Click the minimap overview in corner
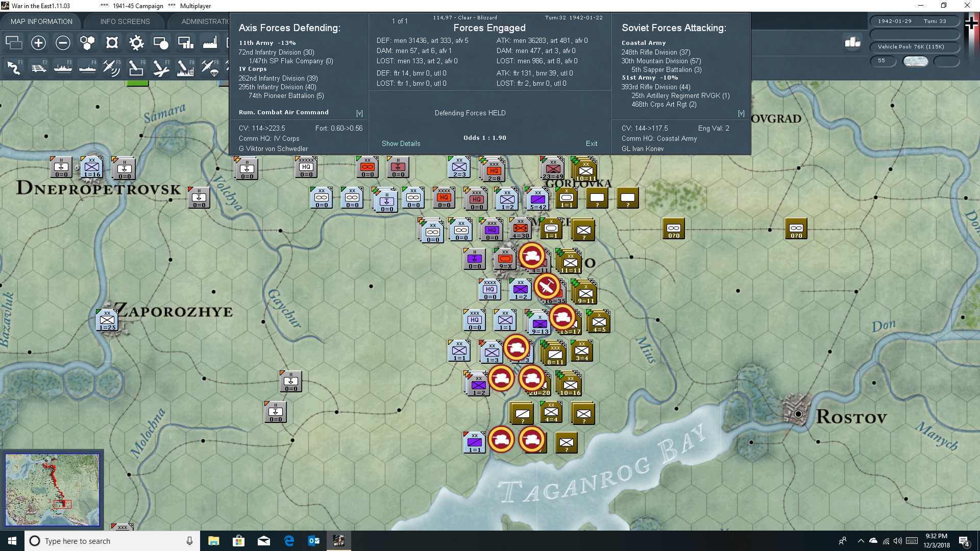The width and height of the screenshot is (980, 551). 53,490
